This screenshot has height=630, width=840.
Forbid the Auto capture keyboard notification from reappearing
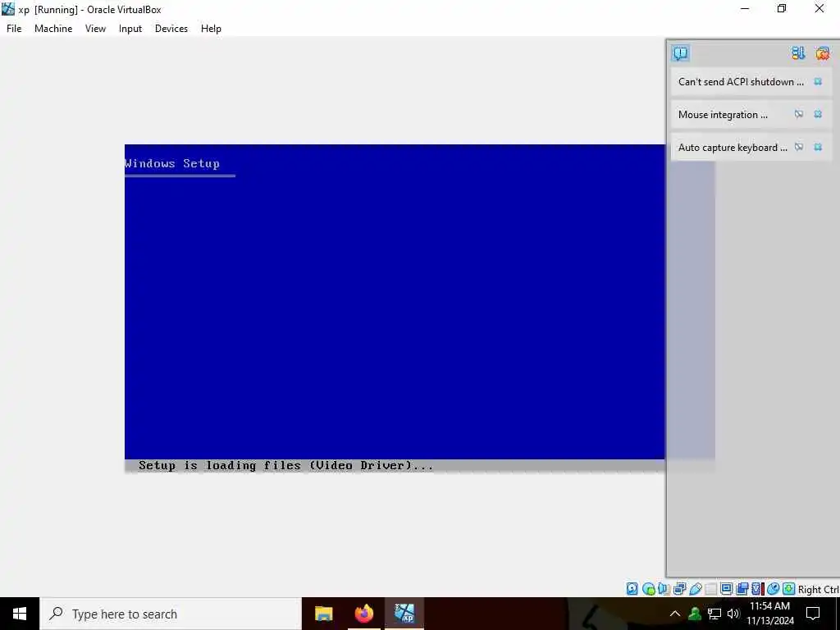pos(799,147)
